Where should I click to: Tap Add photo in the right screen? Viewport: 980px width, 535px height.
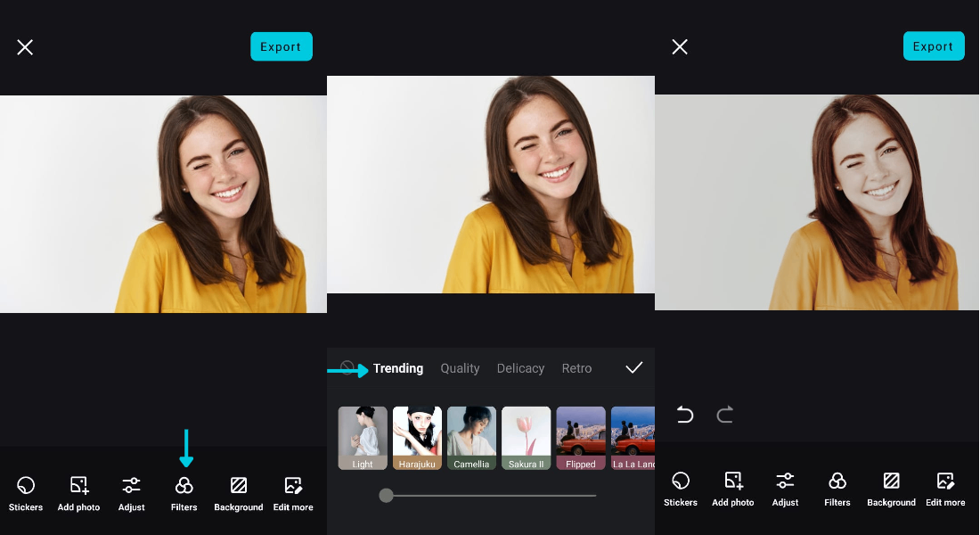(x=733, y=489)
